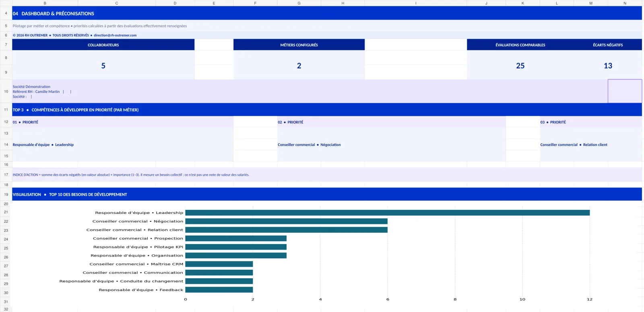Click the value under MÉTIERS CONFIGURÉS
The height and width of the screenshot is (312, 644).
click(299, 66)
